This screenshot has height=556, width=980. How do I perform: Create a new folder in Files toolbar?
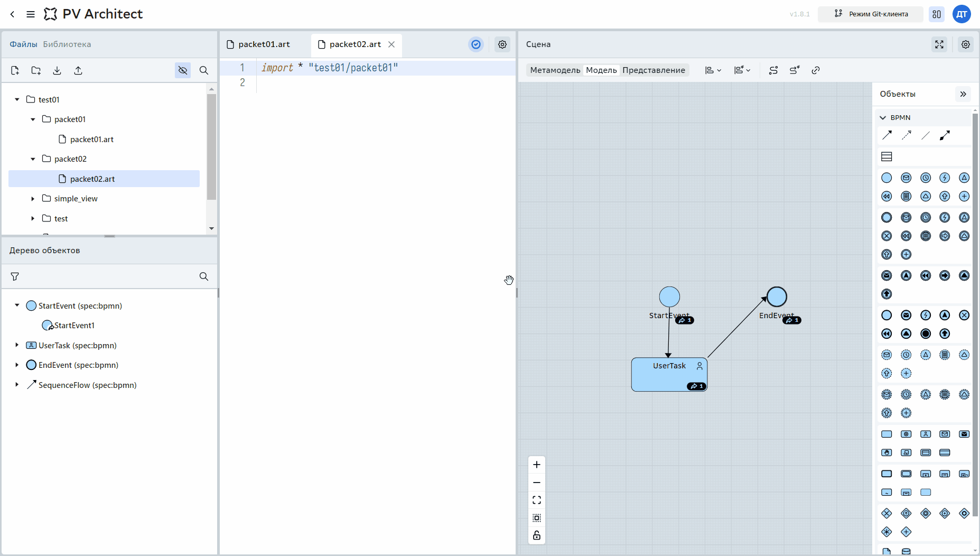tap(36, 70)
